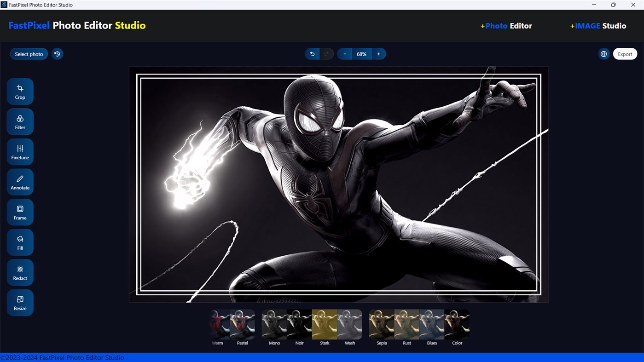644x362 pixels.
Task: Click the 68% zoom level indicator
Action: click(361, 54)
